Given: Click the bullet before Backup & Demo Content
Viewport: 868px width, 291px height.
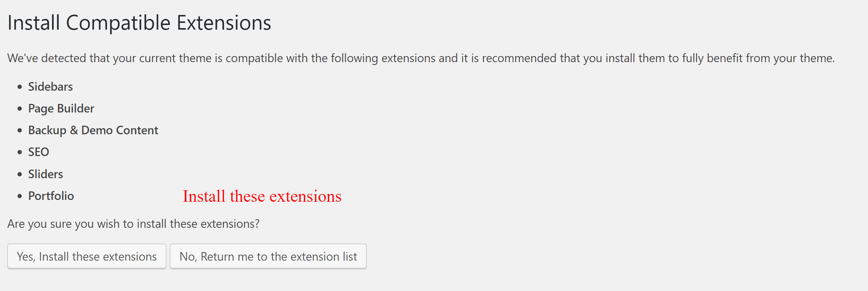Looking at the screenshot, I should click(x=20, y=130).
